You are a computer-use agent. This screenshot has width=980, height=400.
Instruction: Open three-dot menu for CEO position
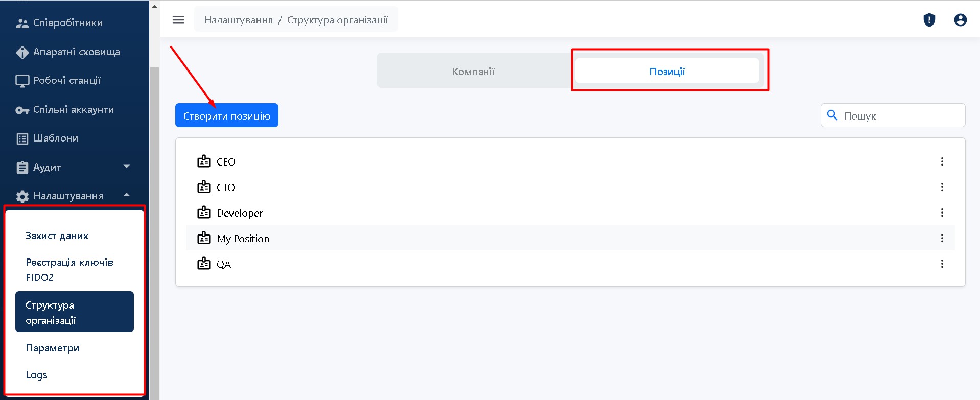pos(942,161)
